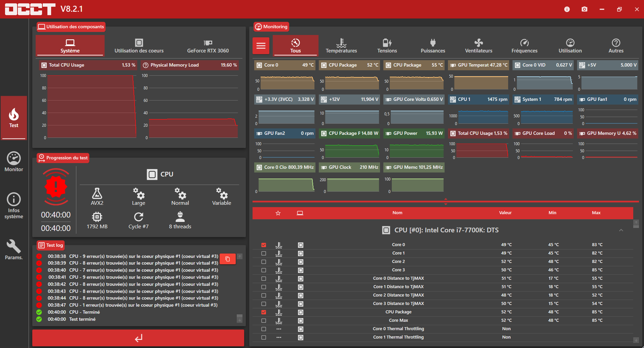644x348 pixels.
Task: Click the chip icon in the Core Max row
Action: pos(301,321)
